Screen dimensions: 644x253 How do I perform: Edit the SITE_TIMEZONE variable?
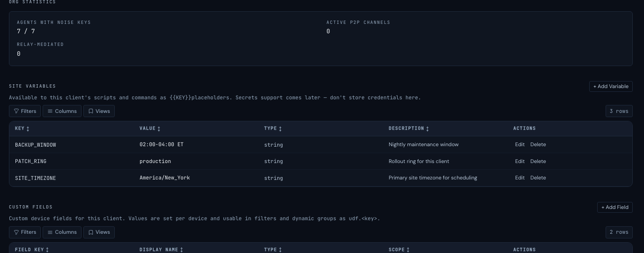[x=520, y=178]
